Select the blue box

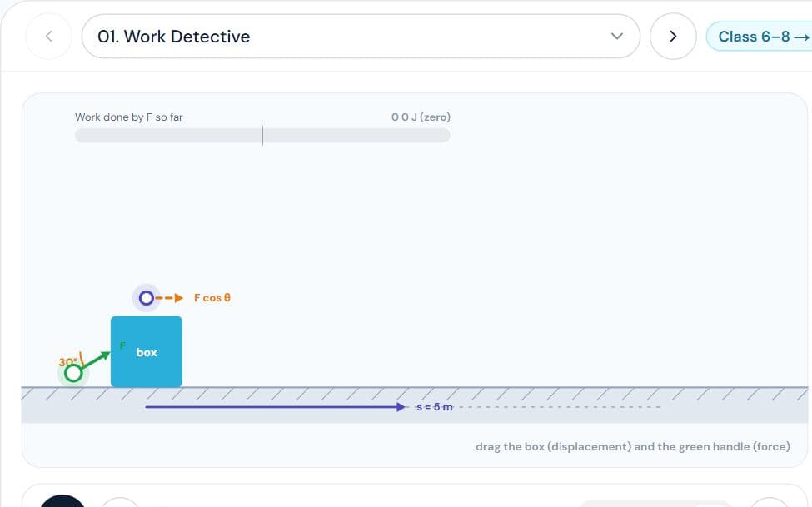pyautogui.click(x=147, y=351)
